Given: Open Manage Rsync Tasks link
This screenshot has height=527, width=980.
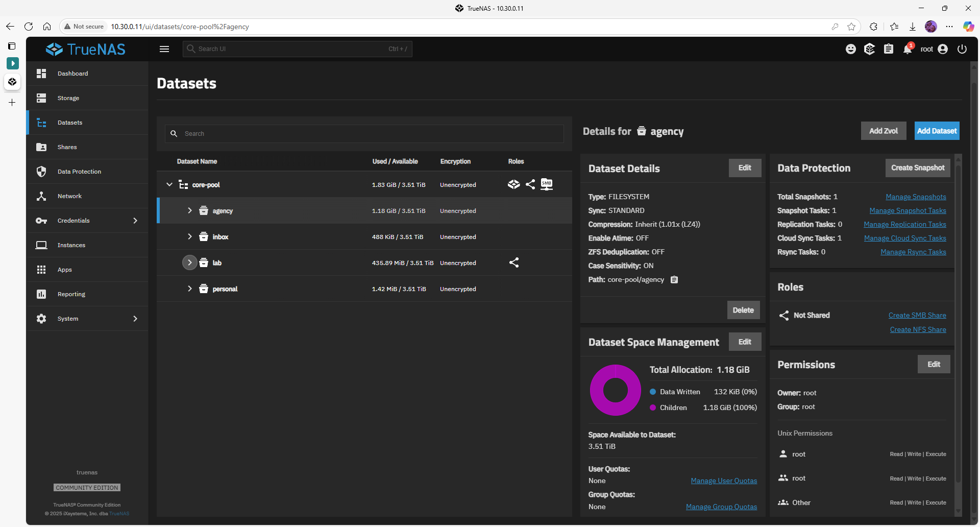Looking at the screenshot, I should click(x=913, y=252).
